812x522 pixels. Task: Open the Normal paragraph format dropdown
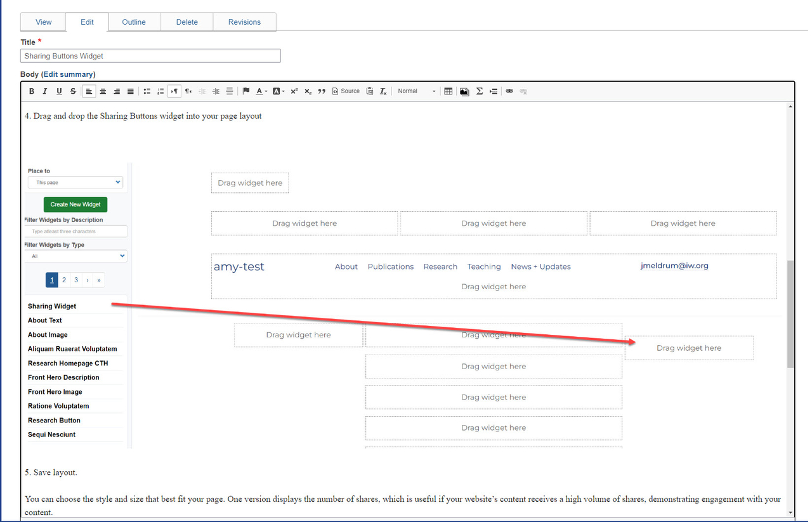coord(416,91)
